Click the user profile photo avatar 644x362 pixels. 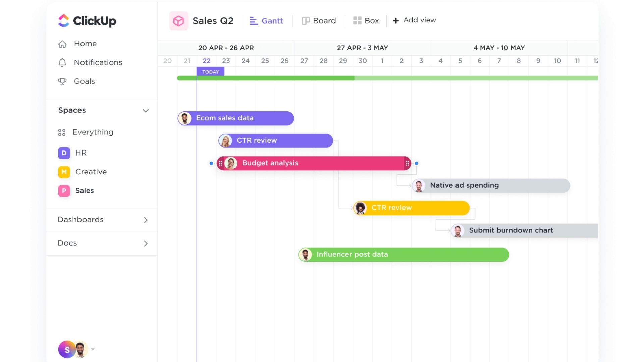80,350
